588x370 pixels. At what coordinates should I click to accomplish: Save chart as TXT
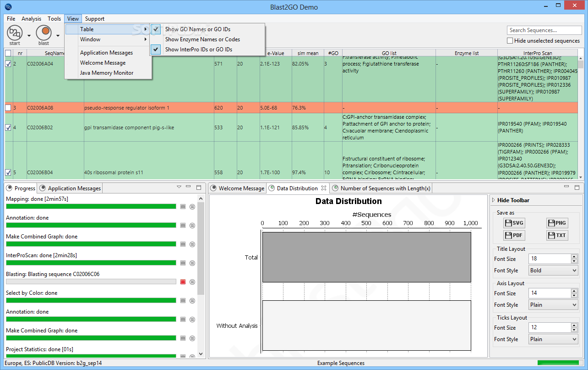tap(556, 235)
